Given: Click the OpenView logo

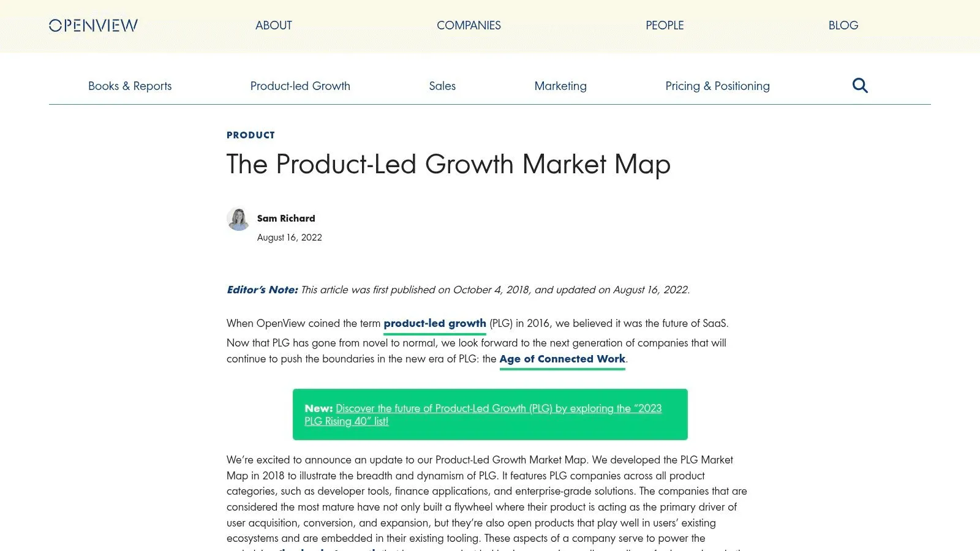Looking at the screenshot, I should 93,25.
